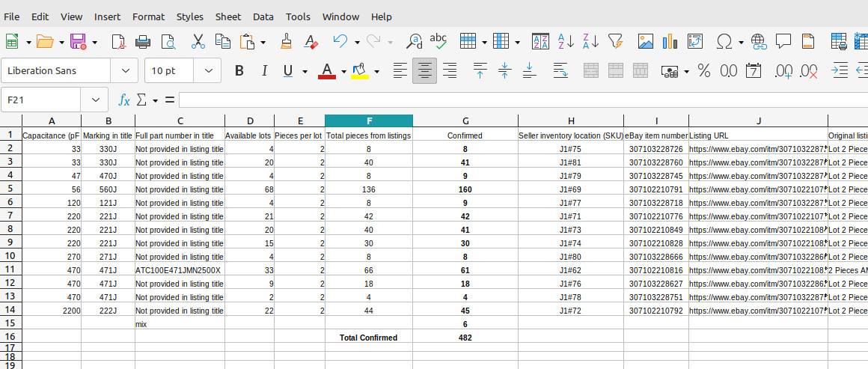This screenshot has height=369, width=868.
Task: Sort descending Z to A
Action: (x=591, y=42)
